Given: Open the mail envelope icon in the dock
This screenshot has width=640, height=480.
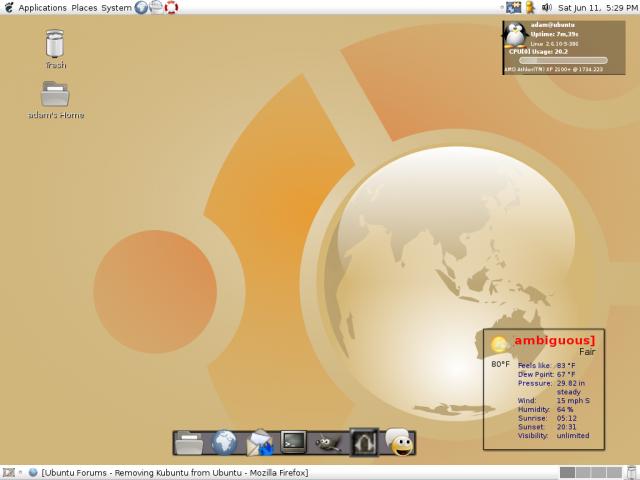Looking at the screenshot, I should pyautogui.click(x=260, y=442).
